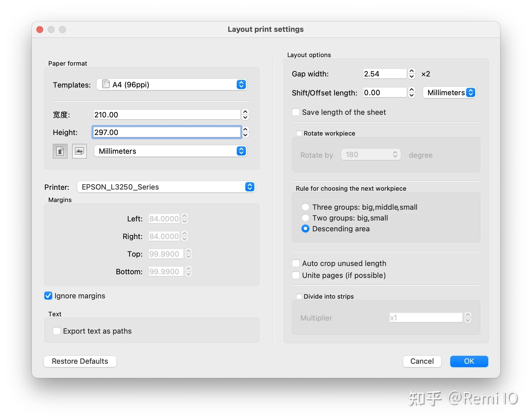The height and width of the screenshot is (420, 532).
Task: Select portrait page orientation icon
Action: 60,151
